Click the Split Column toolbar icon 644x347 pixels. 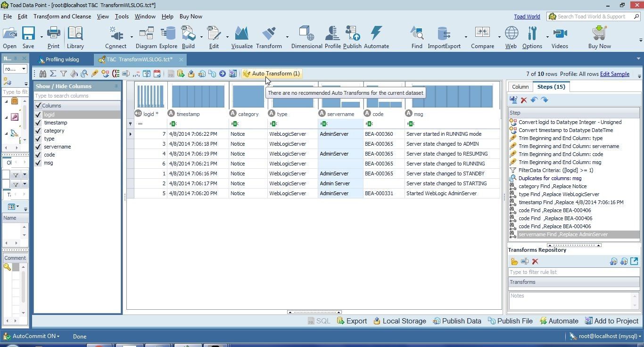[147, 74]
